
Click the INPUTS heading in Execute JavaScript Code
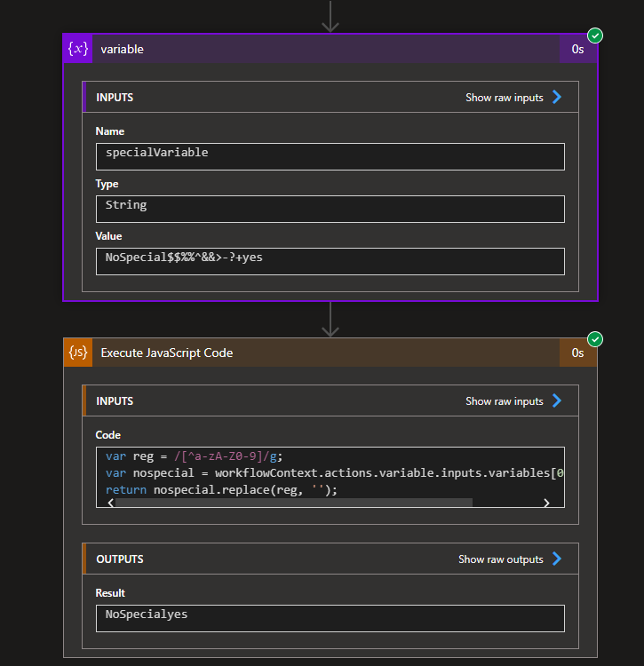pyautogui.click(x=115, y=401)
